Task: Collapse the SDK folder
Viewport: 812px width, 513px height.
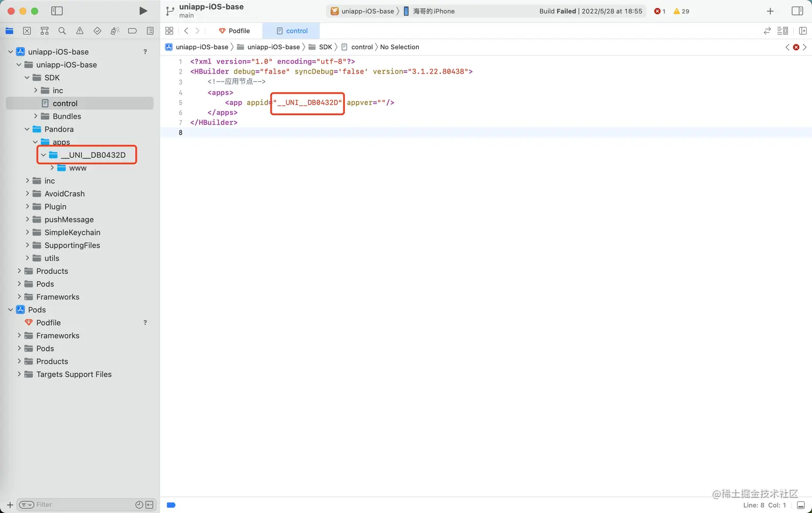Action: click(27, 77)
